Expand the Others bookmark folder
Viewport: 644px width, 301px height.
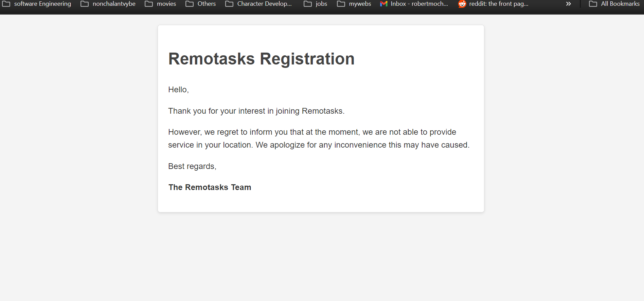coord(201,4)
